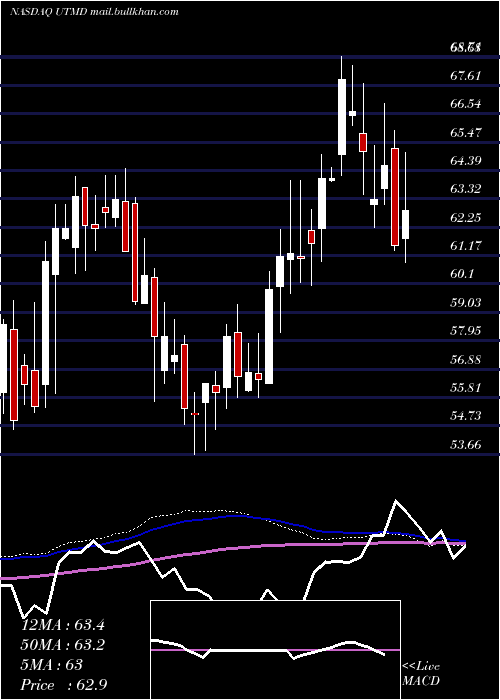Click the 62.25 price level label
Viewport: 500px width, 700px height.
pos(466,217)
